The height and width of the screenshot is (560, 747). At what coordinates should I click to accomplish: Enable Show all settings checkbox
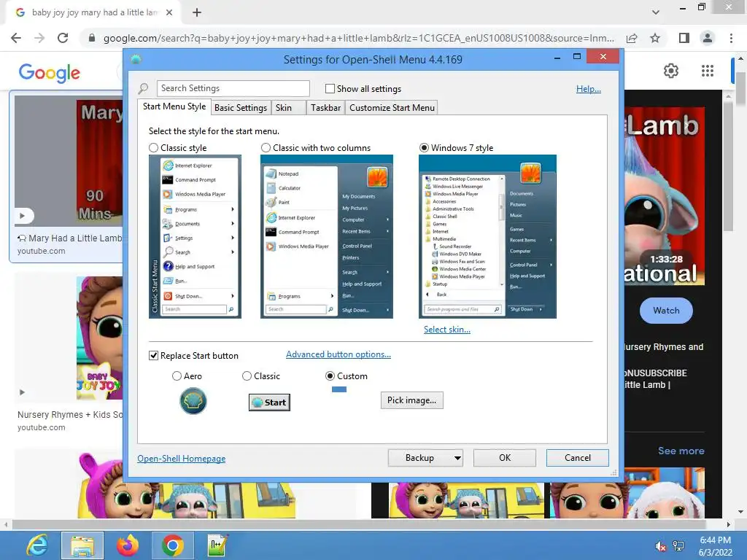click(x=330, y=88)
